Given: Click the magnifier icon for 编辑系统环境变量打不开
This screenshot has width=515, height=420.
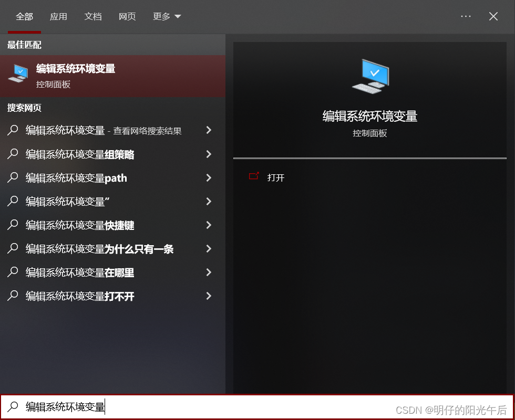Looking at the screenshot, I should pyautogui.click(x=12, y=296).
